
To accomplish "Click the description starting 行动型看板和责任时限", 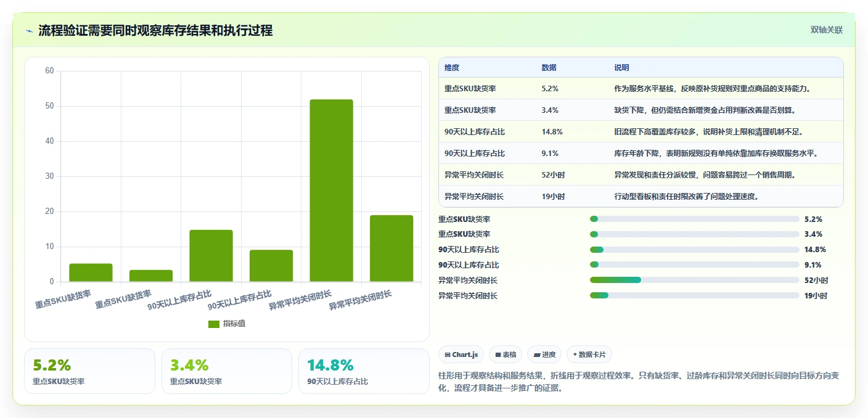I will click(687, 197).
